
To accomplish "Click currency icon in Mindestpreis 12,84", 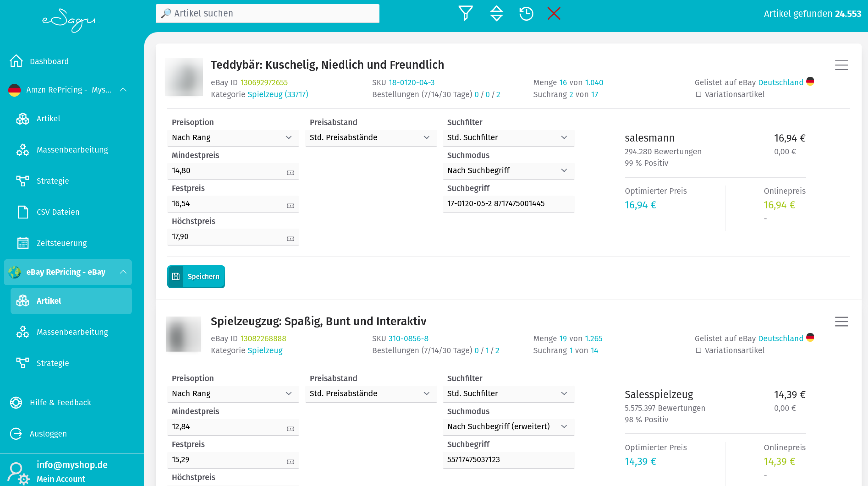I will tap(291, 429).
